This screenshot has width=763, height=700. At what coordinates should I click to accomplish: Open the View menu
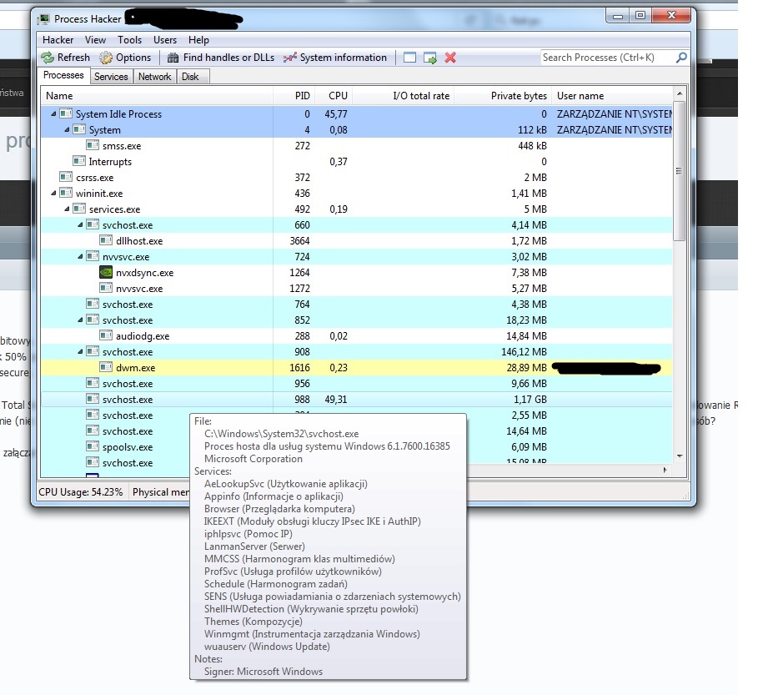point(95,40)
